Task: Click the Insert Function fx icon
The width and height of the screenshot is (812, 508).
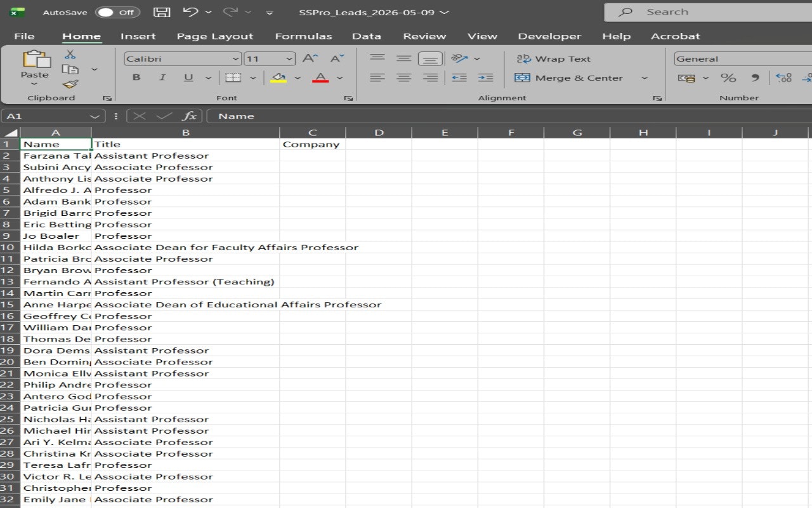Action: 189,116
